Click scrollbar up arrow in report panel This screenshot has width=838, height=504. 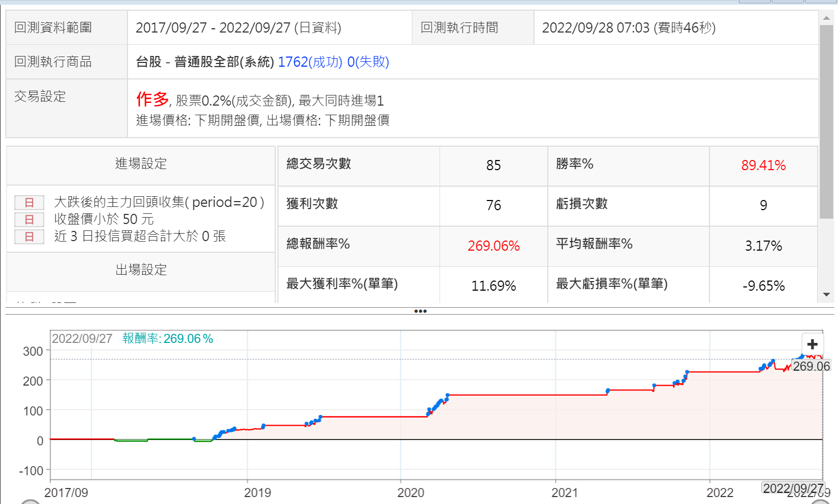point(826,18)
